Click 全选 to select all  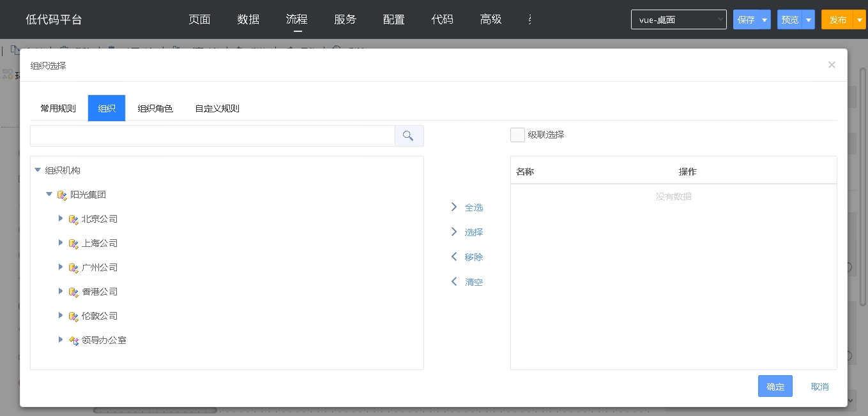474,207
